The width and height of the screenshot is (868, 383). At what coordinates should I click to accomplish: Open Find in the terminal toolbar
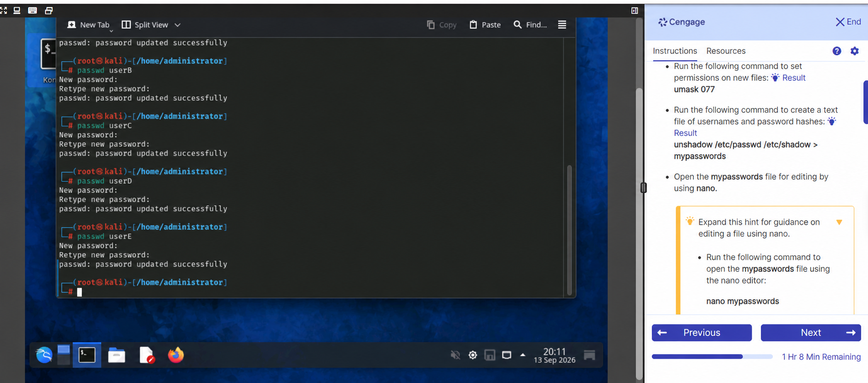tap(530, 25)
